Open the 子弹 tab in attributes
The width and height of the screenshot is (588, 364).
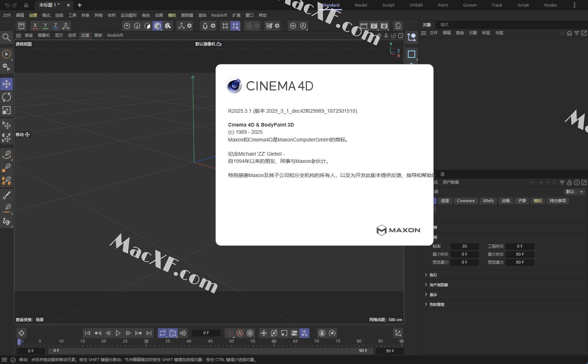tap(522, 201)
